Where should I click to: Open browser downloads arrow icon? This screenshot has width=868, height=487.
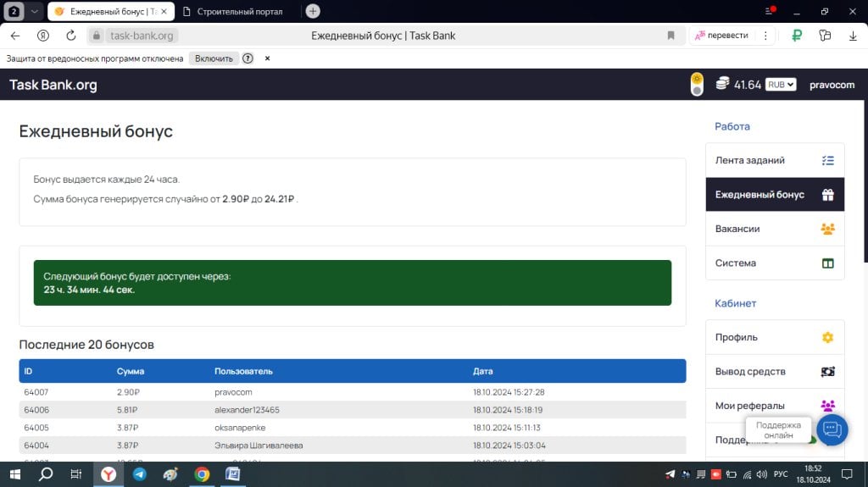[x=853, y=36]
